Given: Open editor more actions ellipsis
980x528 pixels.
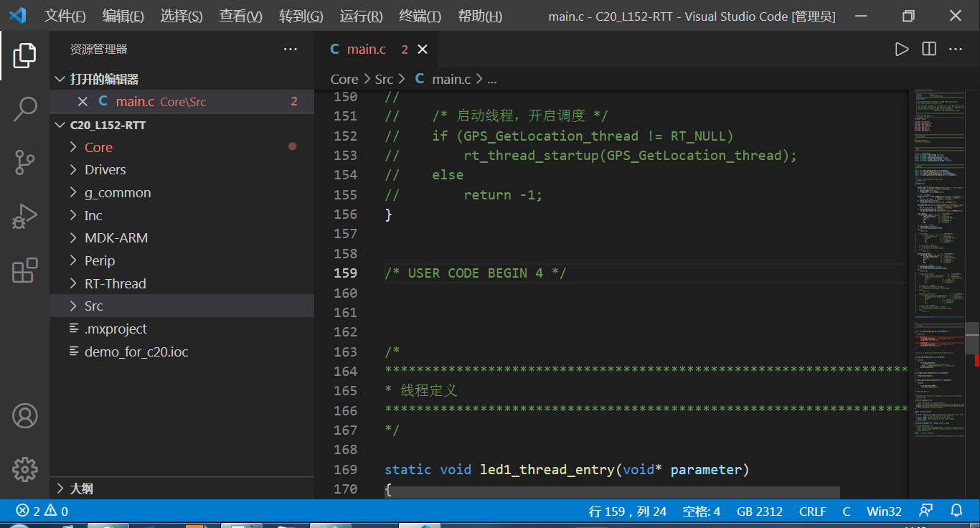Looking at the screenshot, I should [x=956, y=49].
